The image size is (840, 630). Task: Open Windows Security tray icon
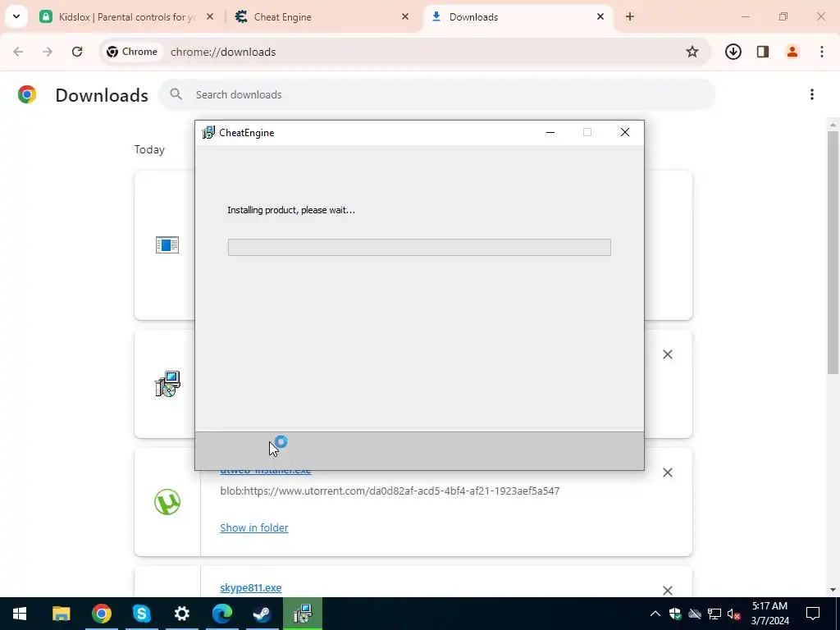click(x=675, y=614)
